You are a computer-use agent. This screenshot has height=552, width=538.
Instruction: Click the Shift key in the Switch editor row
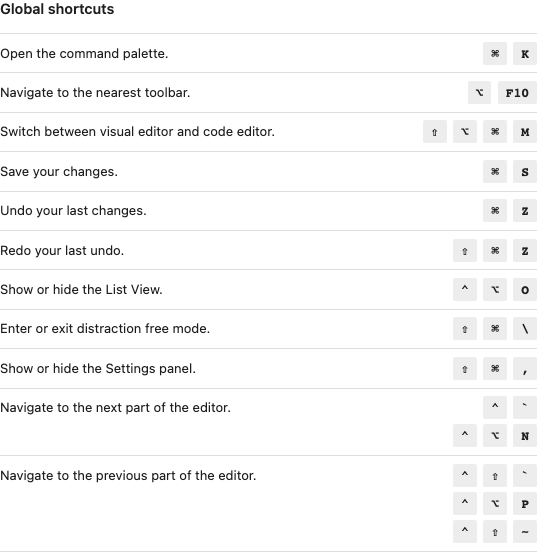point(435,132)
